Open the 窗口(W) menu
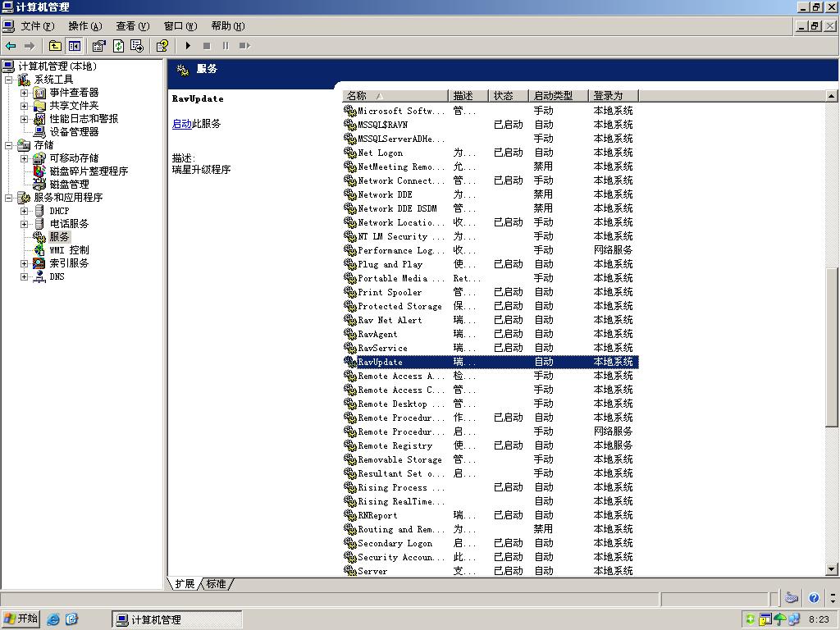The width and height of the screenshot is (840, 630). point(180,26)
